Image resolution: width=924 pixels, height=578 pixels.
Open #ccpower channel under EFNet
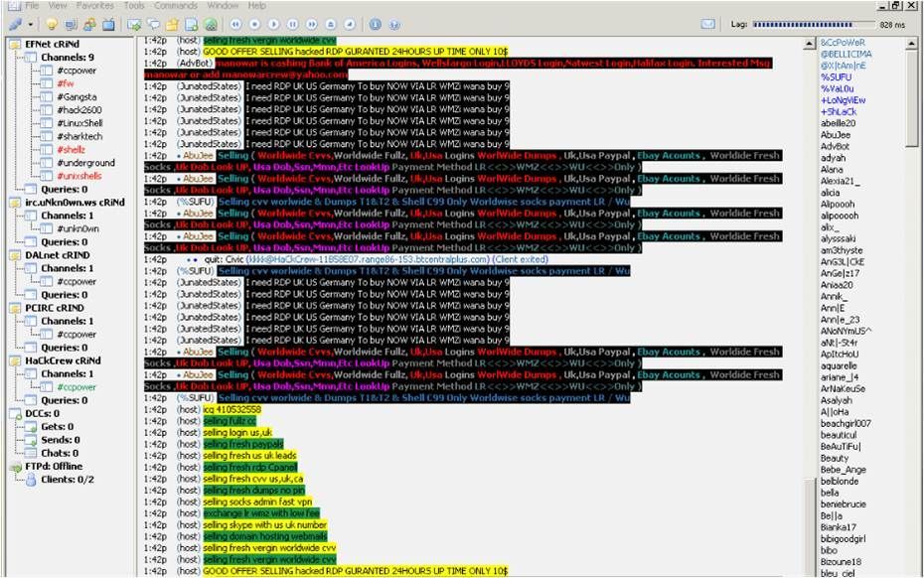(x=77, y=71)
